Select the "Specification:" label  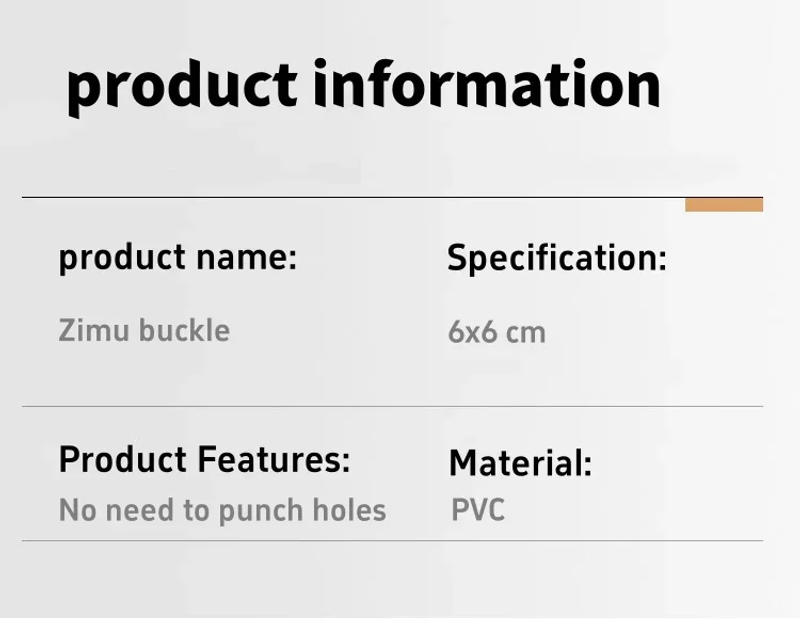click(x=556, y=258)
